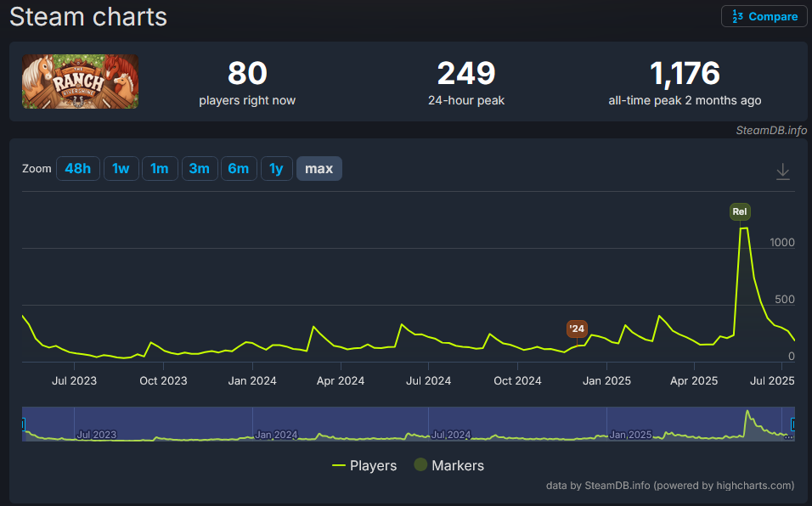
Task: Click the Oct 2023 axis label
Action: 163,381
